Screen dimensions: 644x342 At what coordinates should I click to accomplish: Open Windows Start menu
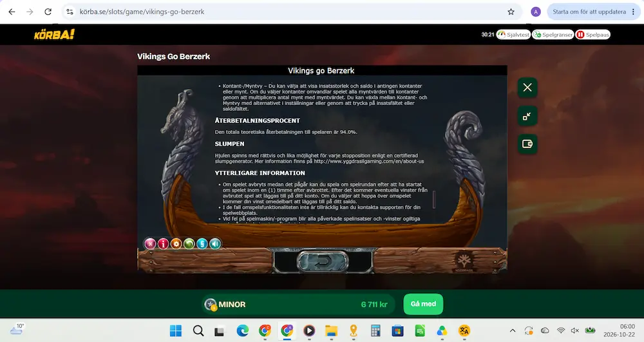[176, 331]
